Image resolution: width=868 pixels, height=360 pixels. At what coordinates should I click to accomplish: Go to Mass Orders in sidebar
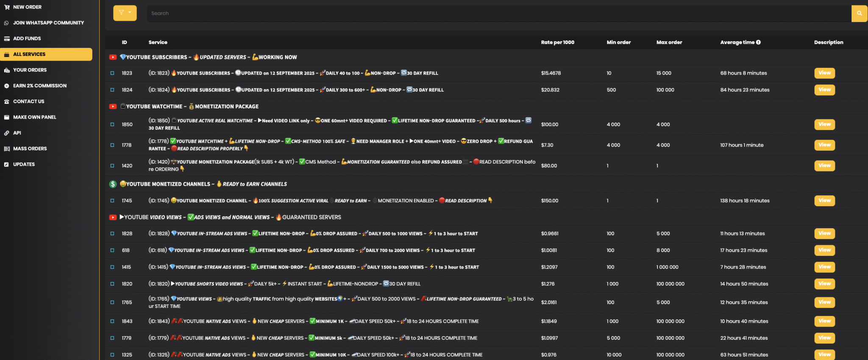click(x=30, y=149)
